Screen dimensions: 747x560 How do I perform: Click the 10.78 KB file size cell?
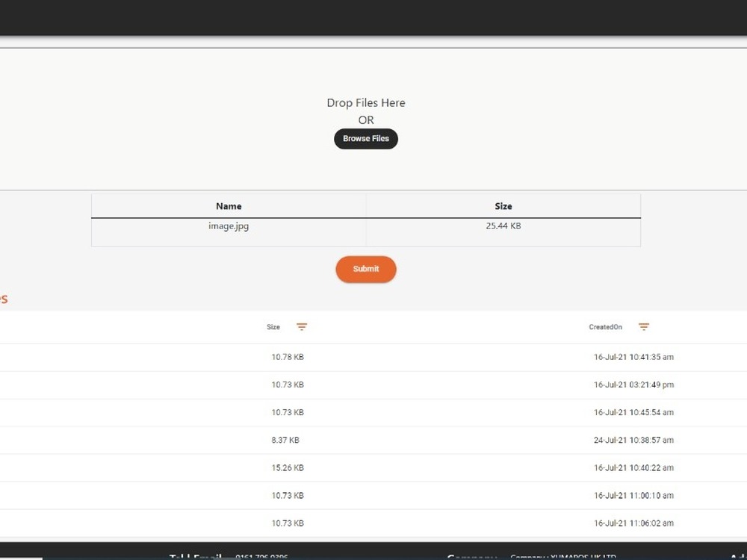[288, 357]
